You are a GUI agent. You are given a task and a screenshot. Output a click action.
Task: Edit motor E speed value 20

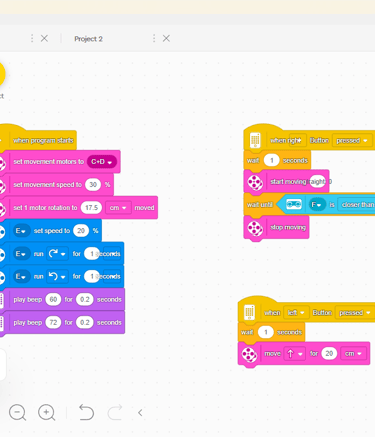pyautogui.click(x=81, y=231)
